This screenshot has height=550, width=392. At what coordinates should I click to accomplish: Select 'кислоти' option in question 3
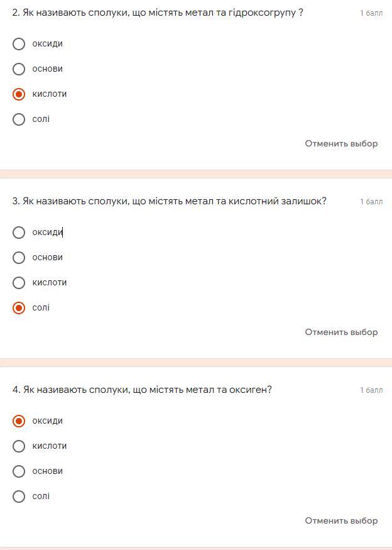click(x=19, y=283)
